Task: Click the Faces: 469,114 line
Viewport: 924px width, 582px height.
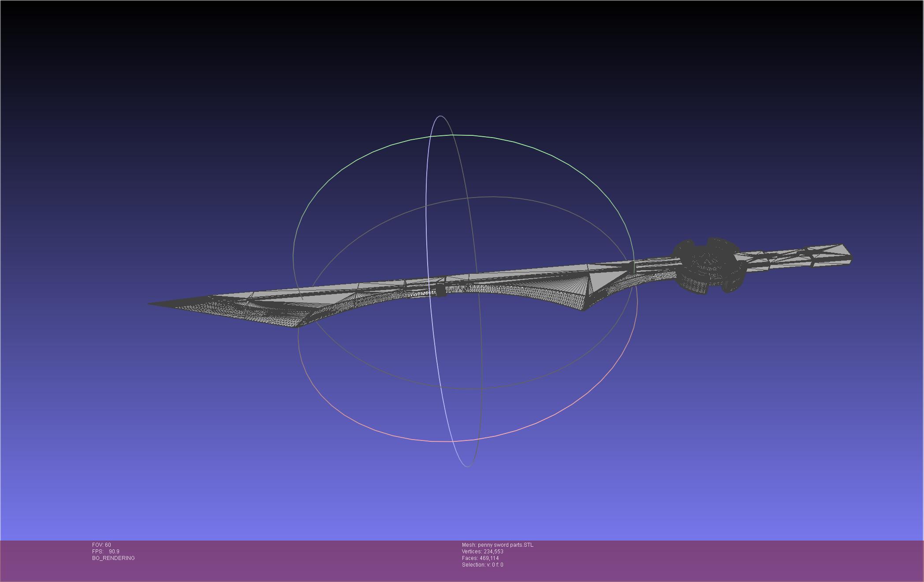Action: point(480,558)
